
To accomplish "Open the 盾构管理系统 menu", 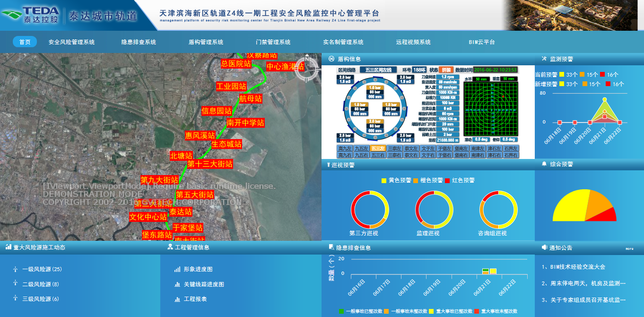I will (206, 42).
